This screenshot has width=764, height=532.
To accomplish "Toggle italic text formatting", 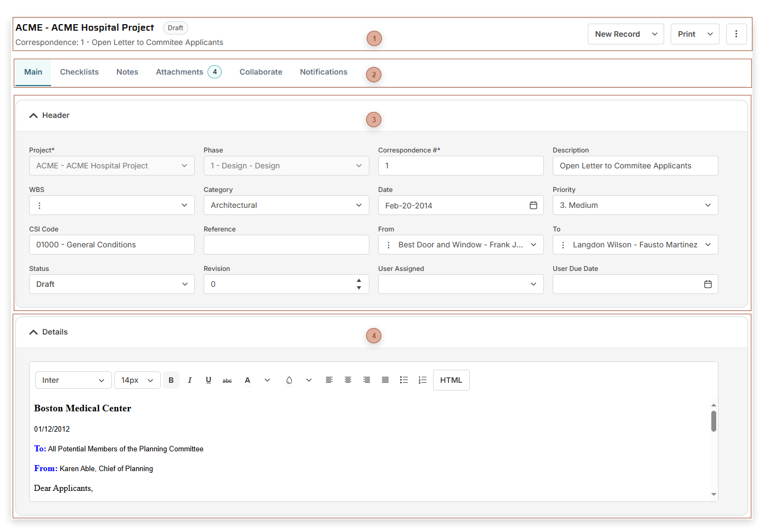I will 190,380.
